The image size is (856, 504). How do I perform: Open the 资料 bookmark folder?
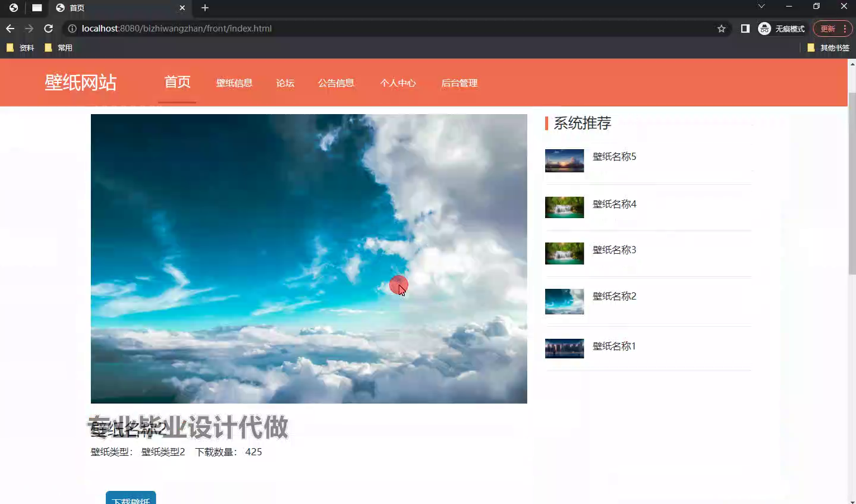(20, 48)
